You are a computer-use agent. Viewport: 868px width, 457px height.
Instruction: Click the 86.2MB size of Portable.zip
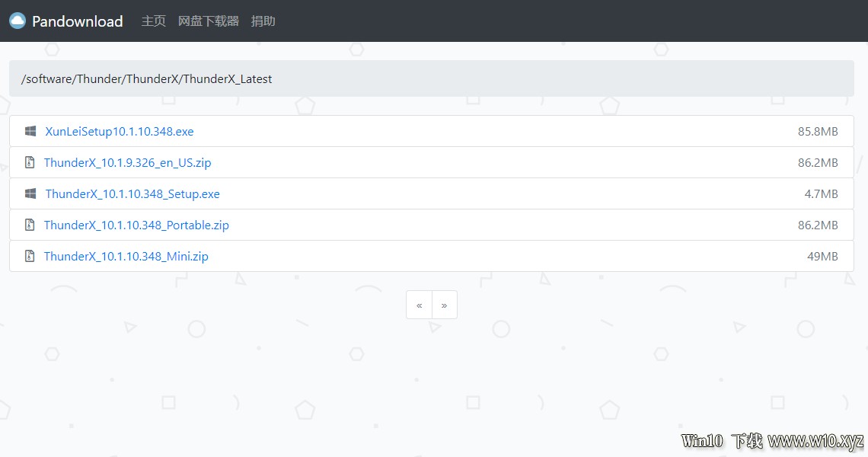click(x=818, y=225)
